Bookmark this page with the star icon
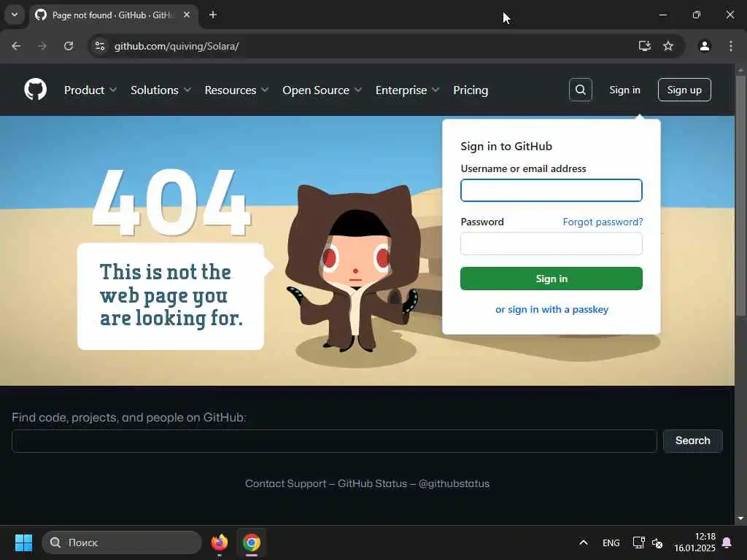Screen dimensions: 747x560 [668, 46]
